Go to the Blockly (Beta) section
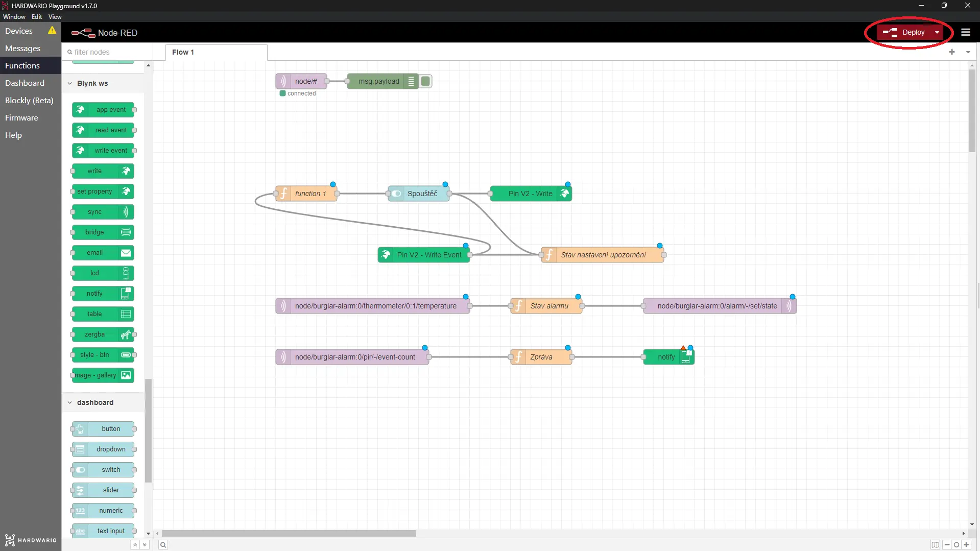Image resolution: width=980 pixels, height=551 pixels. coord(31,101)
